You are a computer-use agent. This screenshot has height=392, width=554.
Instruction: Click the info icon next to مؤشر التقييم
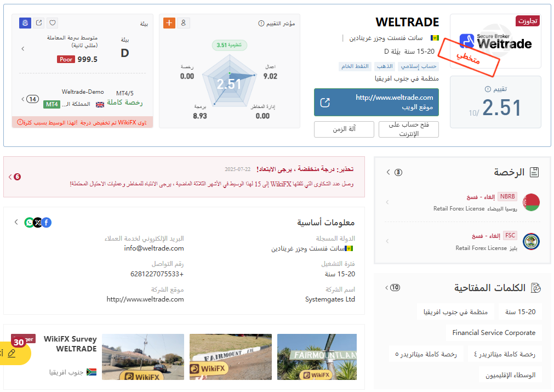(x=261, y=24)
